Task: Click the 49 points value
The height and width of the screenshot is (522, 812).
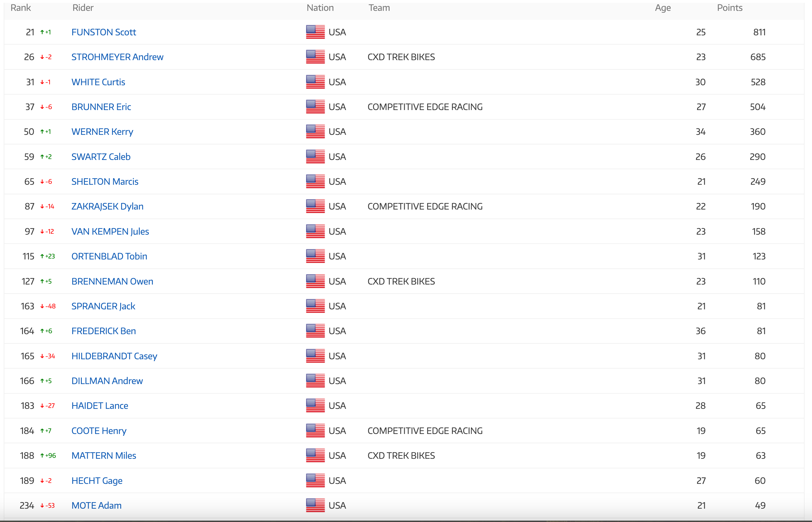Action: (x=760, y=505)
